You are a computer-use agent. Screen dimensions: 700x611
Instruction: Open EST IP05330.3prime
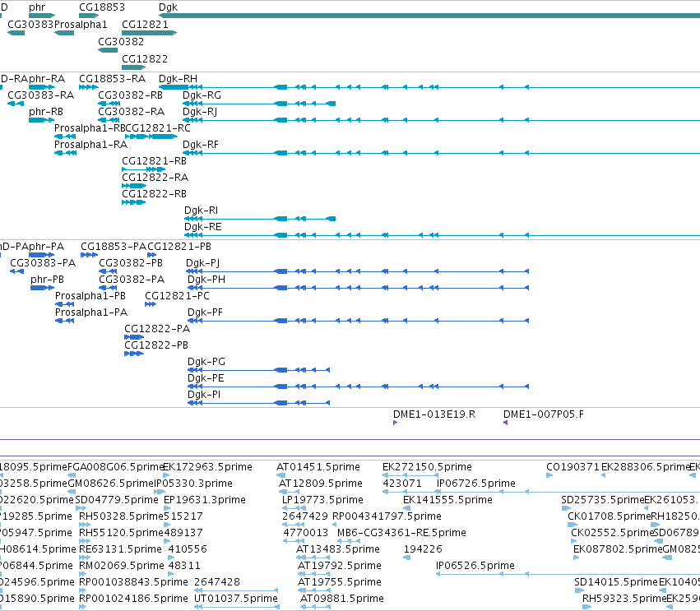160,492
